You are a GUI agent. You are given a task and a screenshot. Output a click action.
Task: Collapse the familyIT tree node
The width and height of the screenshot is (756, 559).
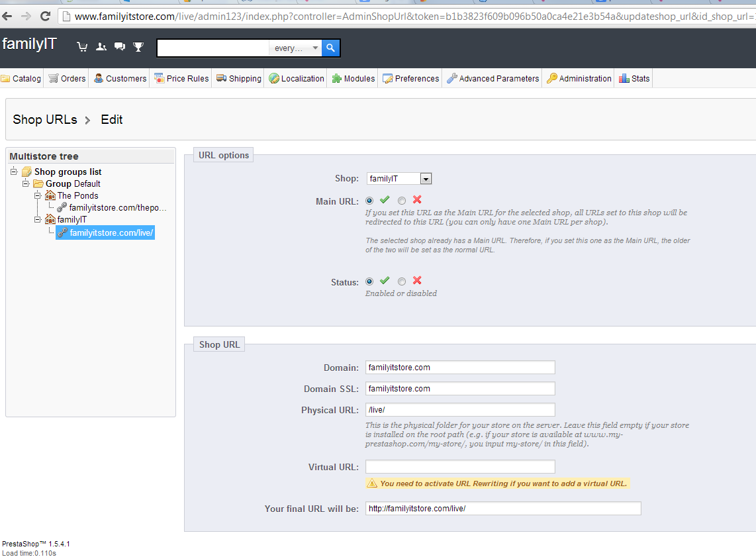pos(38,219)
